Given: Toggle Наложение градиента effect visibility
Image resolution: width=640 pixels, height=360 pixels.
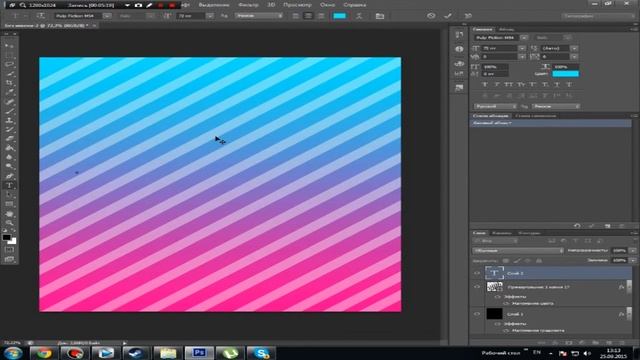Looking at the screenshot, I should point(506,330).
